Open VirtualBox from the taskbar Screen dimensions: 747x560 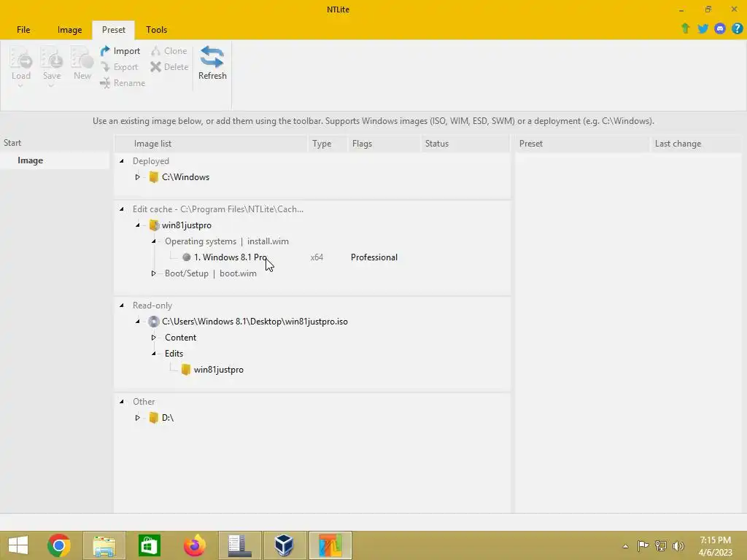tap(285, 545)
